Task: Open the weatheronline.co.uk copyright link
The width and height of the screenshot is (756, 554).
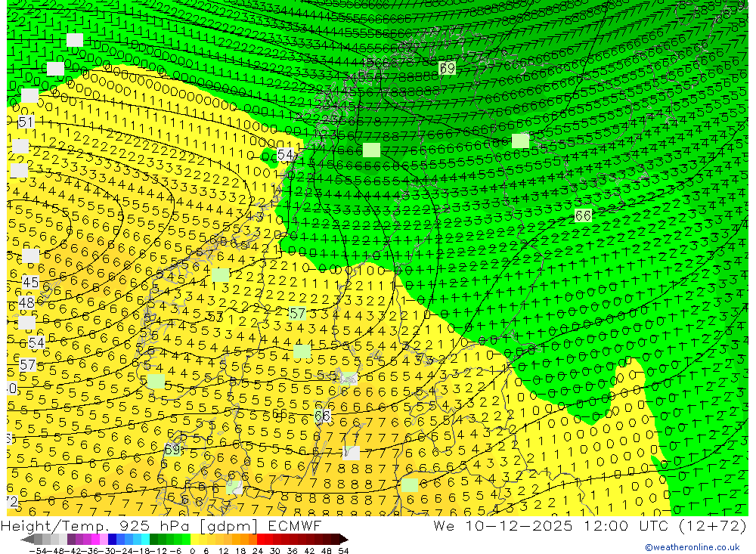Action: point(692,547)
